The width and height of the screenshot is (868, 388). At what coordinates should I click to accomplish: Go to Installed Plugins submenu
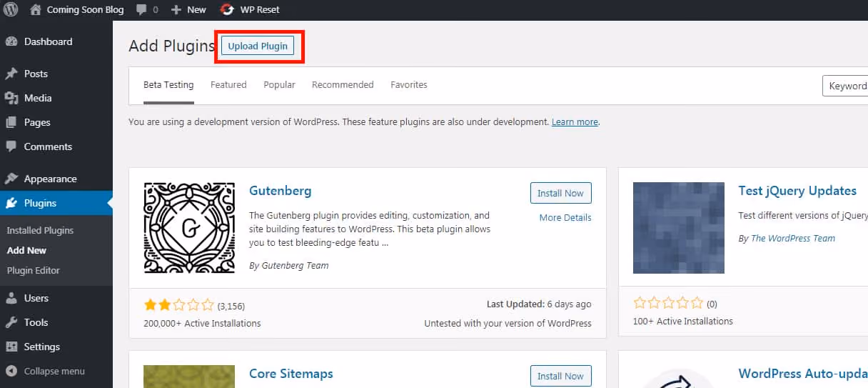[x=40, y=231]
